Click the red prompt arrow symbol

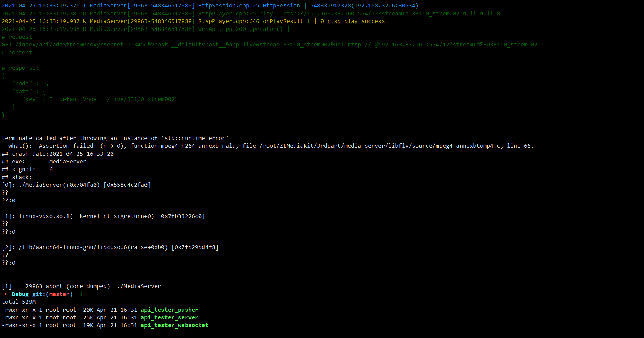tap(4, 294)
